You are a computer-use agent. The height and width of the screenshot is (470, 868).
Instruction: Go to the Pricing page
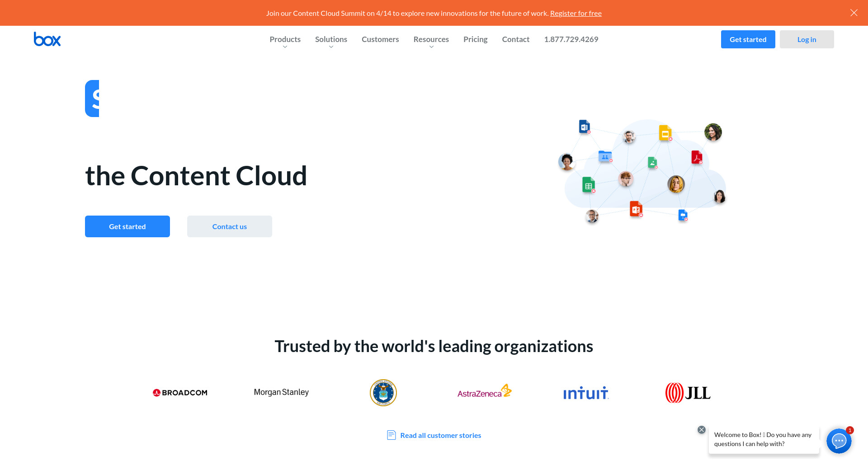coord(475,39)
